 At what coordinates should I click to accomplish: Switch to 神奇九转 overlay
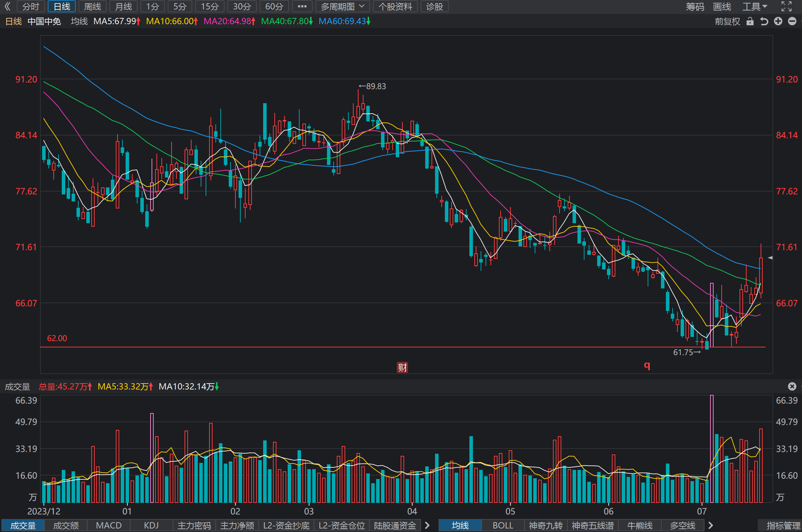[x=546, y=525]
